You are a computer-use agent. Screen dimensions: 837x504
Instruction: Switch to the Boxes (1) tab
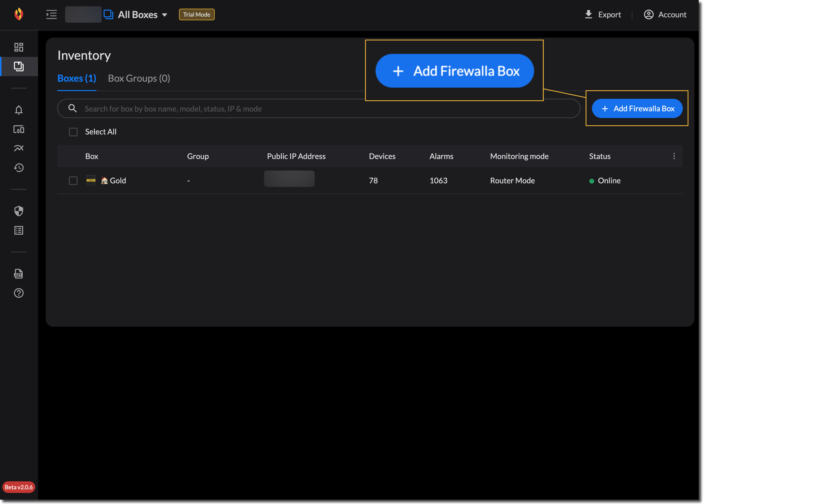click(77, 79)
